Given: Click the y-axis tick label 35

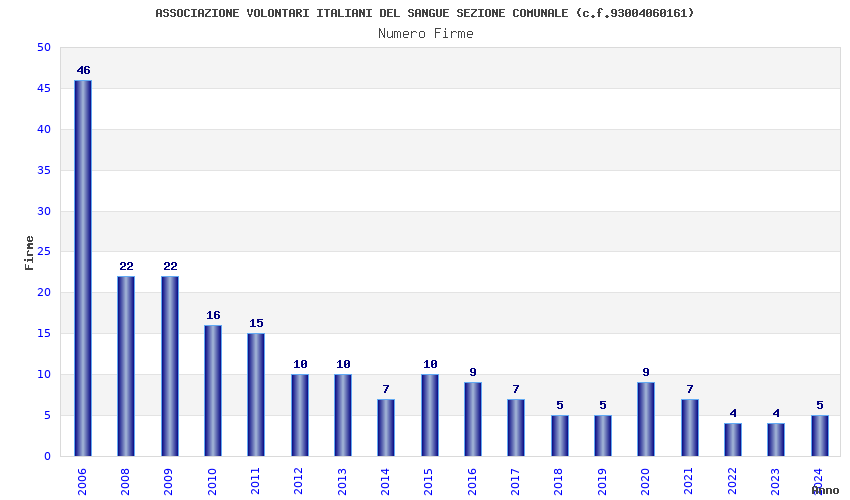Looking at the screenshot, I should (x=44, y=170).
